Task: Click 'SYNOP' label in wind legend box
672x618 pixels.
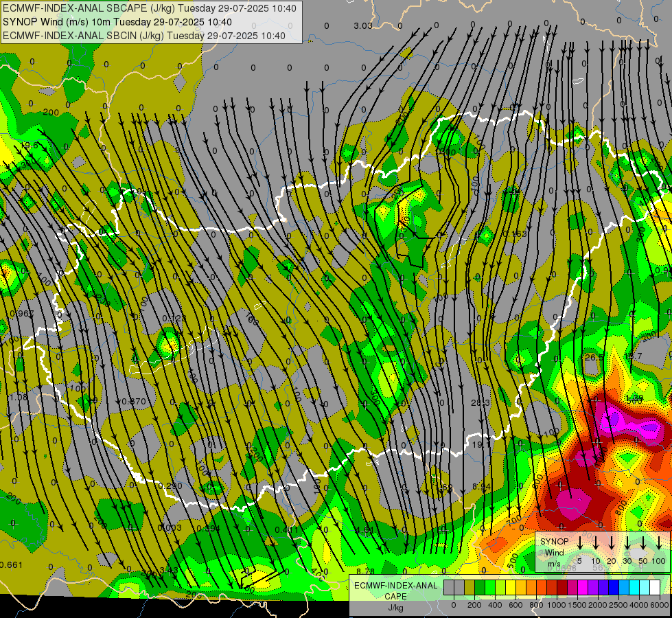Action: coord(554,542)
